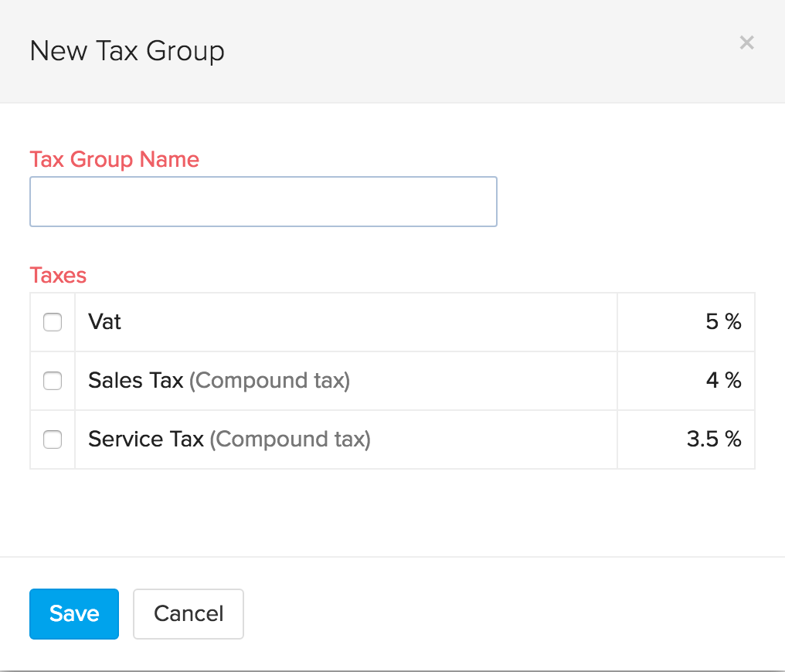Viewport: 785px width, 672px height.
Task: Click the dialog's gray X icon
Action: click(746, 42)
